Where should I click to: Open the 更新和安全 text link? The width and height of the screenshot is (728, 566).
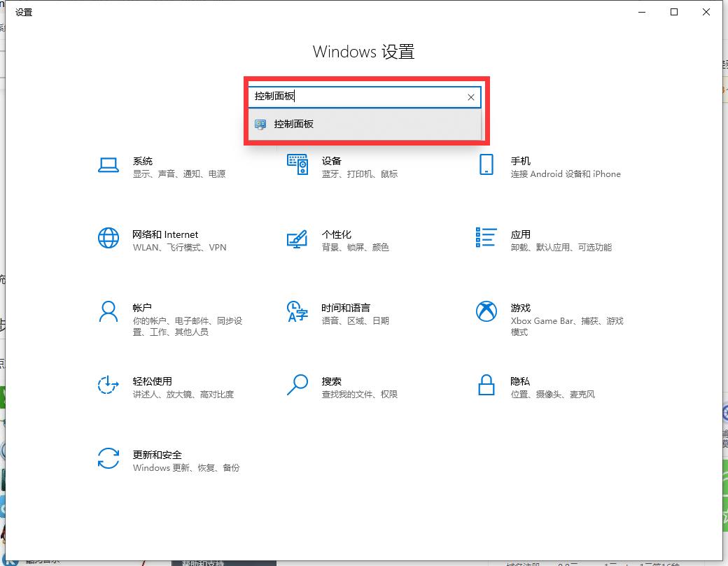tap(157, 455)
